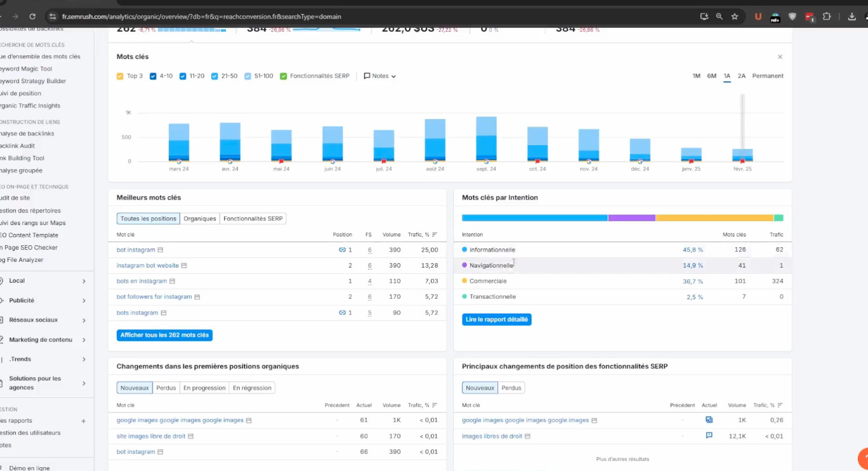Viewport: 868px width, 471px height.
Task: Click 'Afficher tous les 262 mots clés' button
Action: (164, 335)
